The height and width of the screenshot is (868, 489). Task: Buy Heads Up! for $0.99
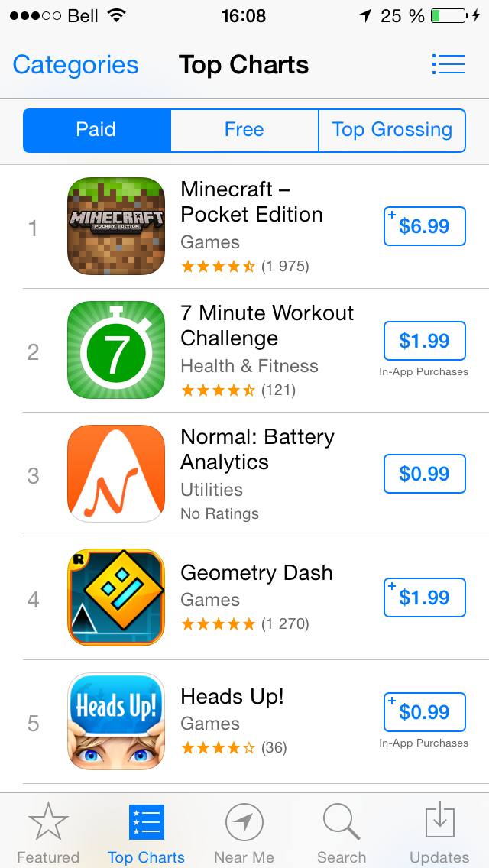pyautogui.click(x=424, y=712)
